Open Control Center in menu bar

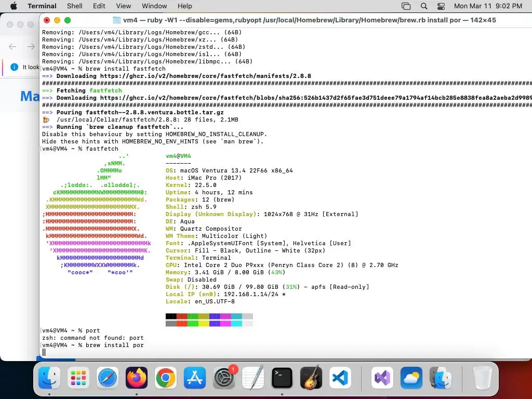(441, 6)
